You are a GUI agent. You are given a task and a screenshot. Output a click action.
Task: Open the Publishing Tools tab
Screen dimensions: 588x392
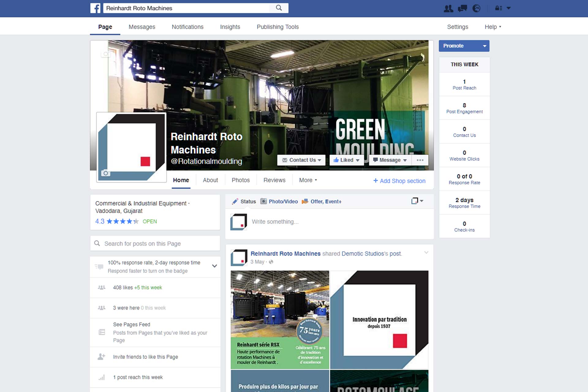pyautogui.click(x=277, y=27)
